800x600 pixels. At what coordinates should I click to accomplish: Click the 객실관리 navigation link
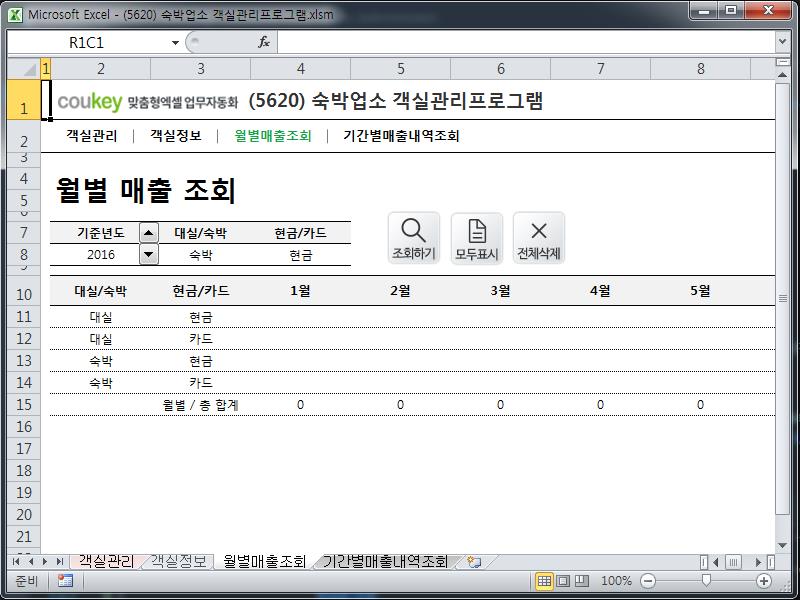tap(92, 136)
